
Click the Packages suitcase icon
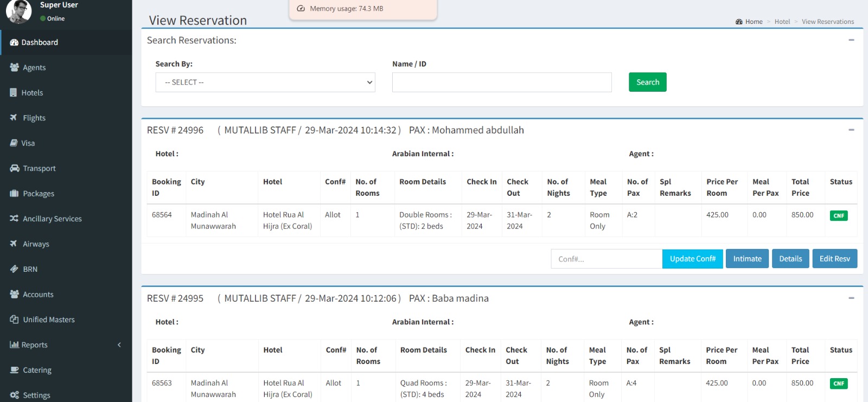pos(14,194)
